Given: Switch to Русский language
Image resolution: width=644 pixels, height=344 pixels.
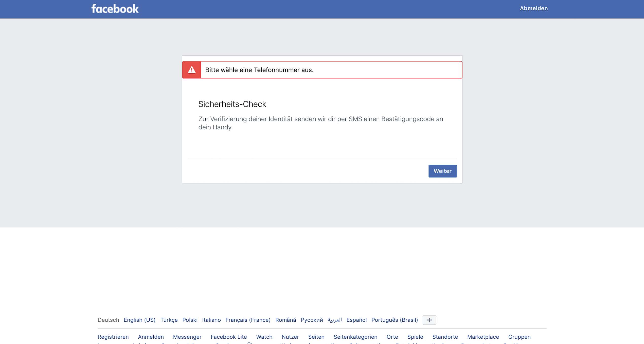Looking at the screenshot, I should pyautogui.click(x=312, y=320).
